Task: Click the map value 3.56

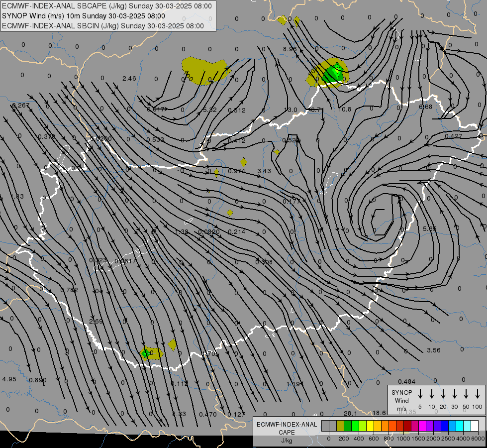Action: pos(434,350)
